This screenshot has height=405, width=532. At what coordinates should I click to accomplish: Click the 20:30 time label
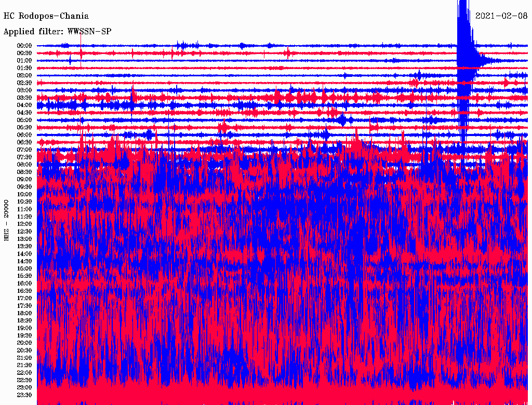pyautogui.click(x=24, y=350)
